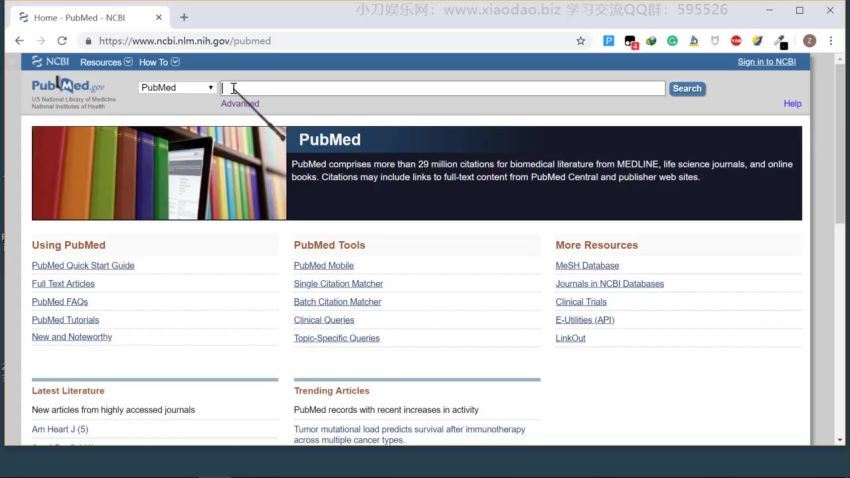
Task: Minimize the Chrome window
Action: 769,10
